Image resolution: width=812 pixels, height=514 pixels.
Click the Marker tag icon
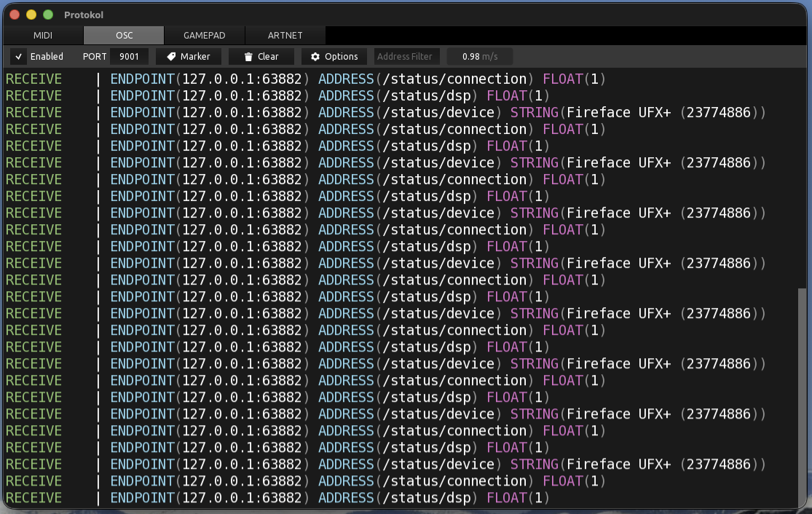click(171, 56)
